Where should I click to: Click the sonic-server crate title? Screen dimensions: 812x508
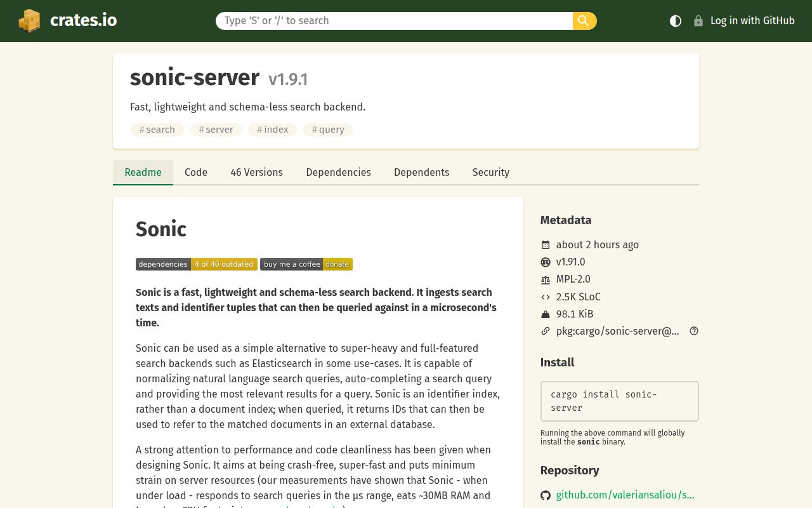point(195,77)
